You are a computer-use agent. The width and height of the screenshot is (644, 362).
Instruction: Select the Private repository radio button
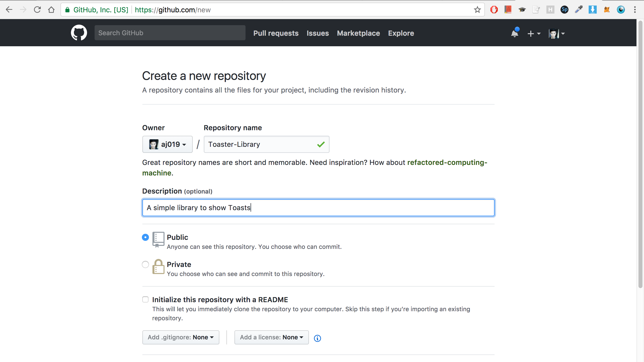point(145,264)
